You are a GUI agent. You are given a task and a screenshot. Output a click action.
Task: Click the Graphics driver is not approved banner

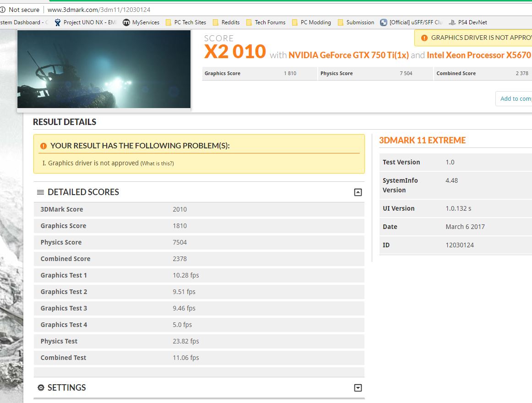click(473, 38)
